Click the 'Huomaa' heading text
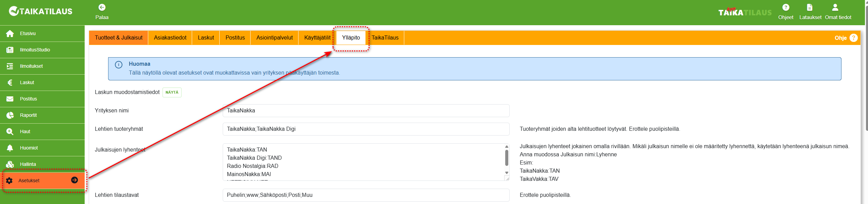868x204 pixels. (x=139, y=64)
